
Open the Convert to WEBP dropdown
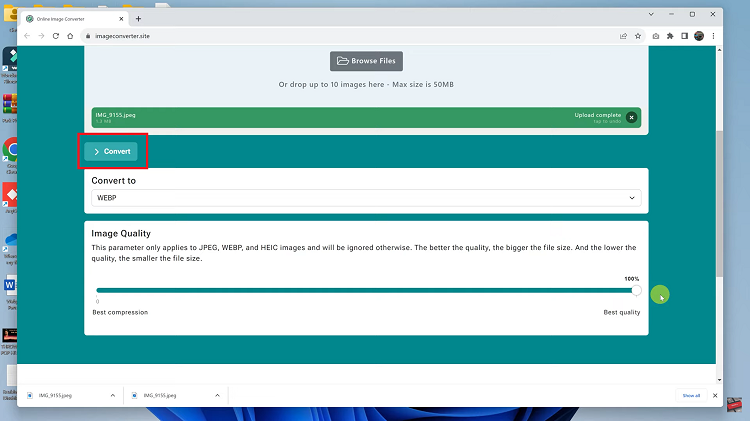(x=366, y=198)
